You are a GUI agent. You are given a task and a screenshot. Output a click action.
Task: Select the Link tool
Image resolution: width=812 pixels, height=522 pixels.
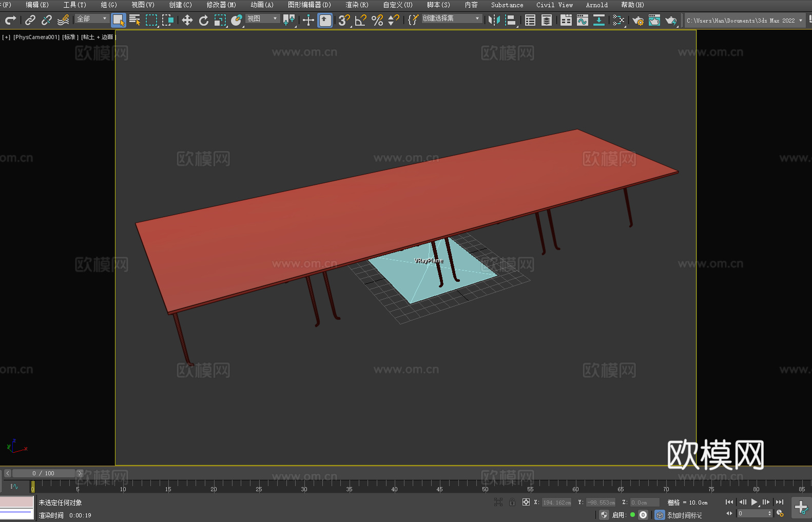[30, 20]
